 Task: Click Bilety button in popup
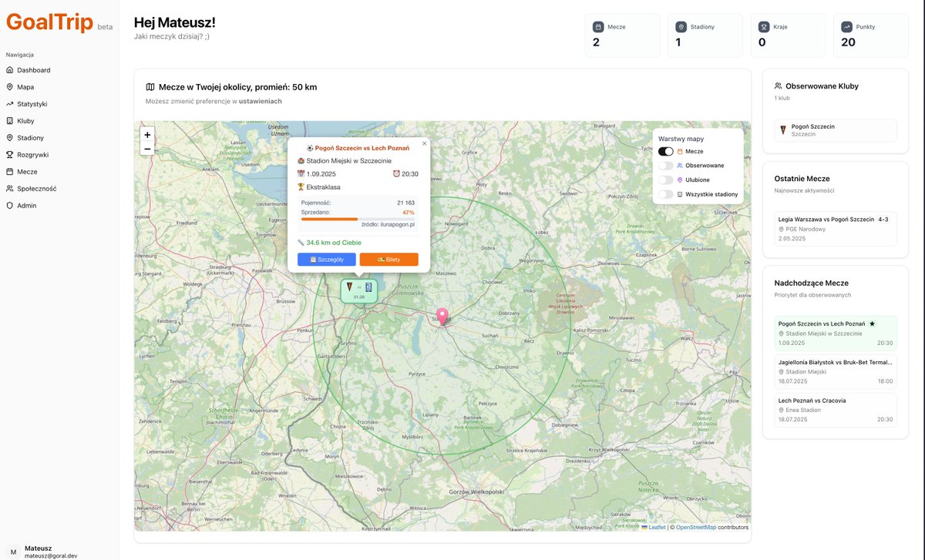pos(389,260)
